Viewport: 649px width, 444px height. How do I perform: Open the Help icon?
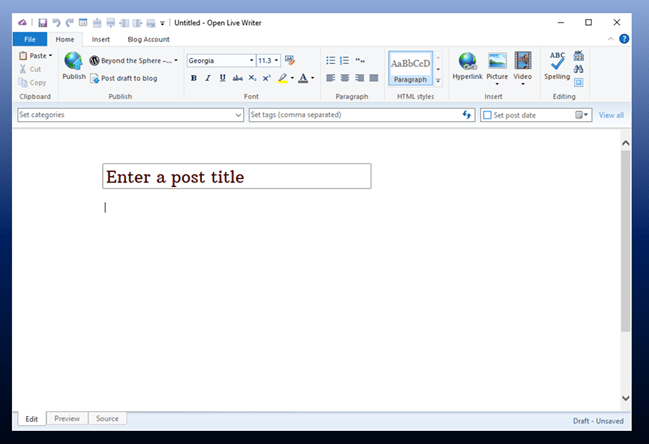pos(624,39)
